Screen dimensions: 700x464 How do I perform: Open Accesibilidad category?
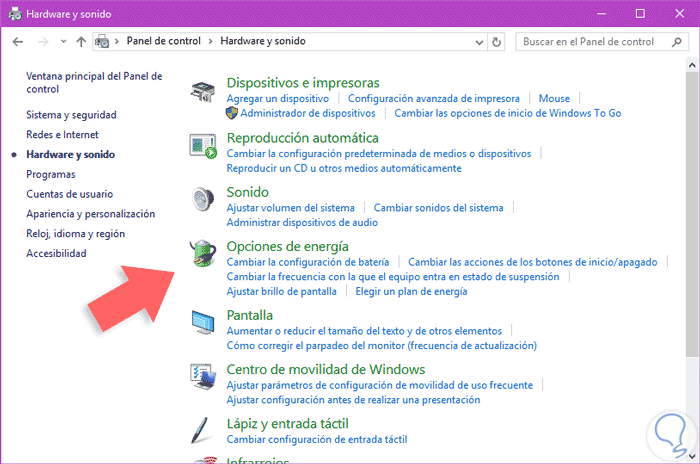(56, 253)
